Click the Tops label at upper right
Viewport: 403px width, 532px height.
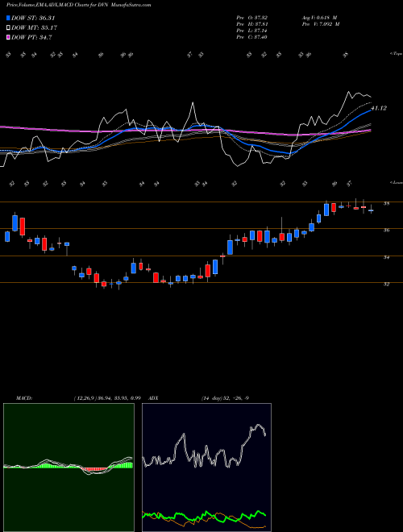pos(396,54)
